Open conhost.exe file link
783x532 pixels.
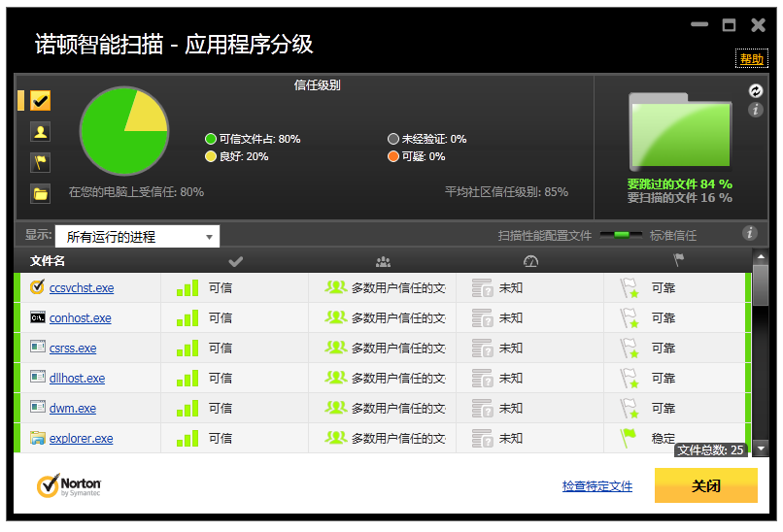pos(80,317)
